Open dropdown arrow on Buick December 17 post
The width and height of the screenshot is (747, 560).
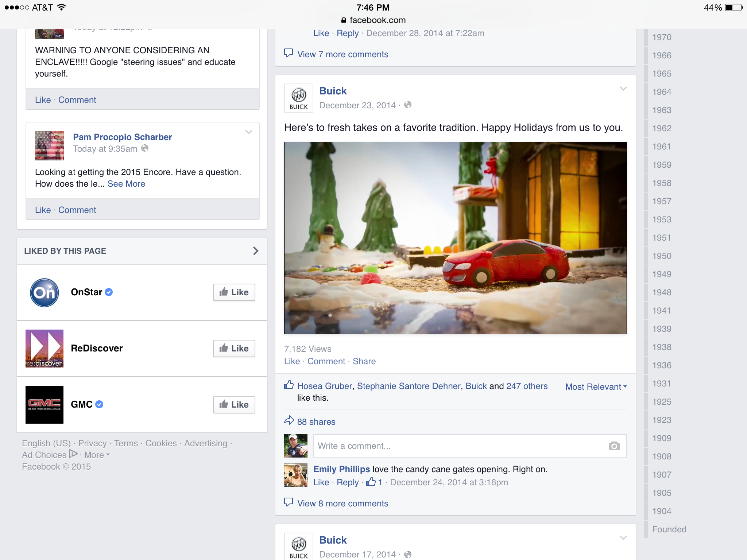[x=623, y=538]
